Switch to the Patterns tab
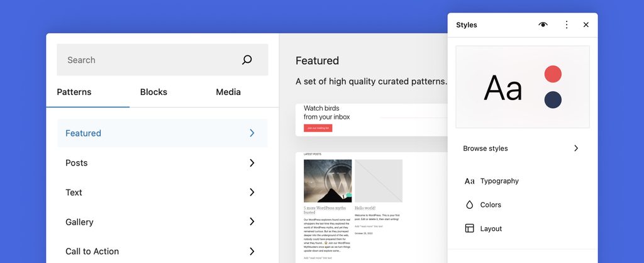Screen dimensions: 644x263 click(x=74, y=92)
